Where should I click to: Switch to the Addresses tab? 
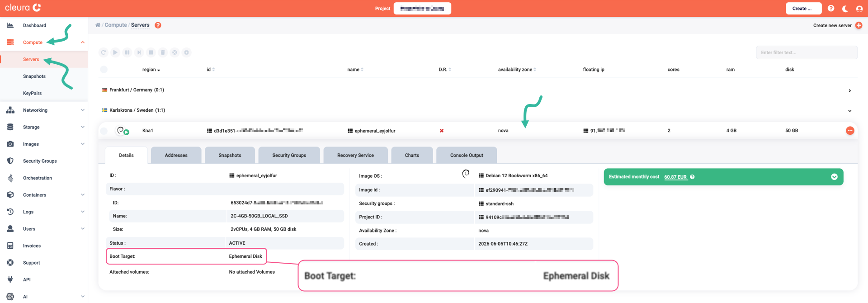[176, 155]
